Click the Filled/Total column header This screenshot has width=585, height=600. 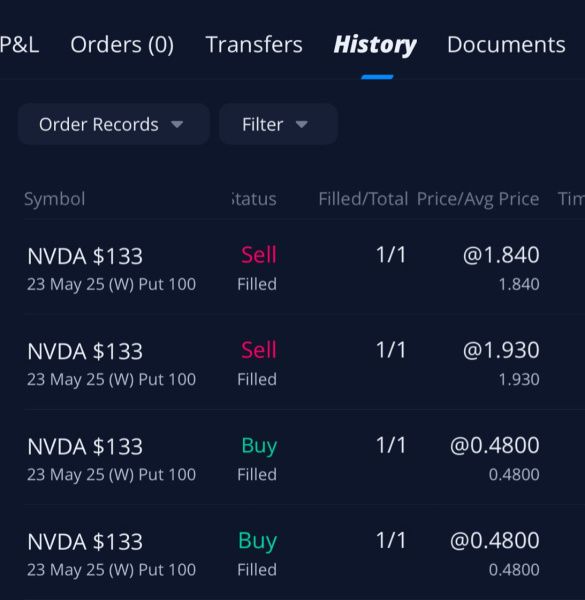(x=363, y=199)
